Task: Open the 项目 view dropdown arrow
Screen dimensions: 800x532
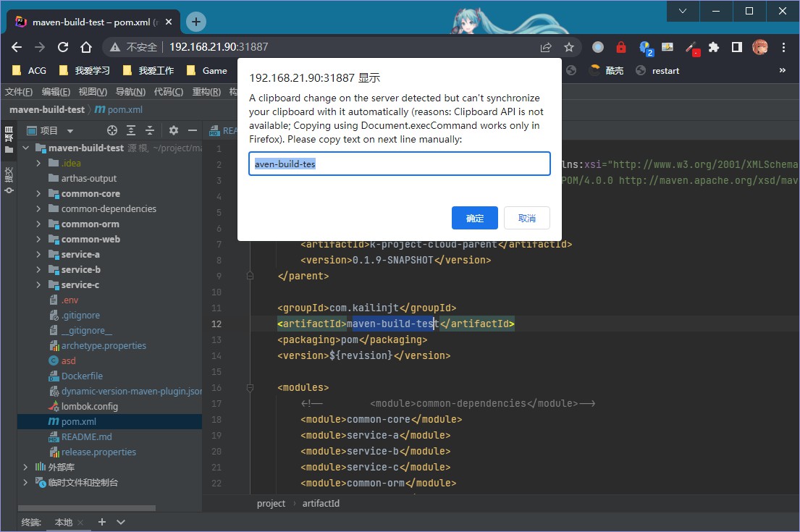Action: coord(70,131)
